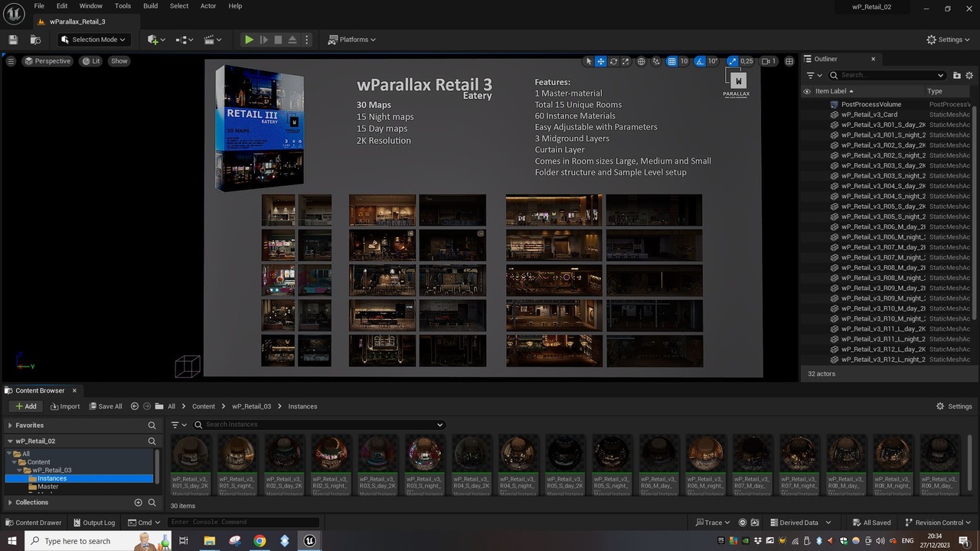
Task: Click Import in Content Browser
Action: [64, 406]
